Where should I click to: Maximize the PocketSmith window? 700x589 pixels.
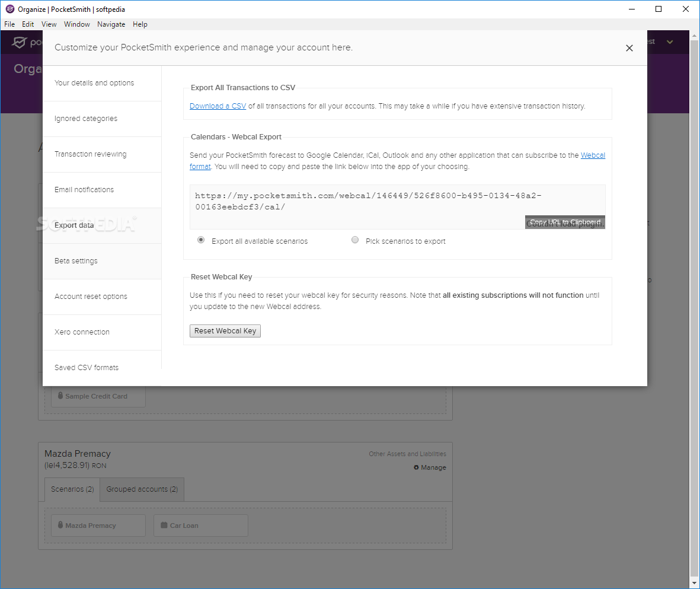[x=658, y=9]
